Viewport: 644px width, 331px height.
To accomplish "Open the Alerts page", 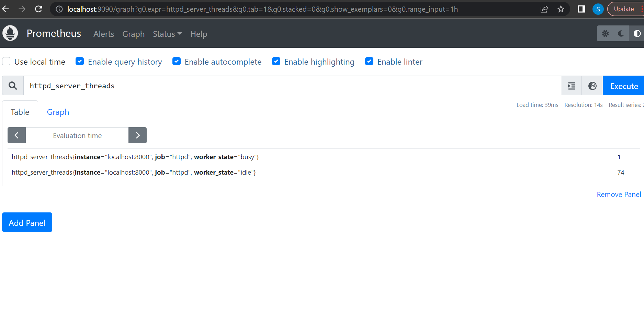I will tap(104, 34).
